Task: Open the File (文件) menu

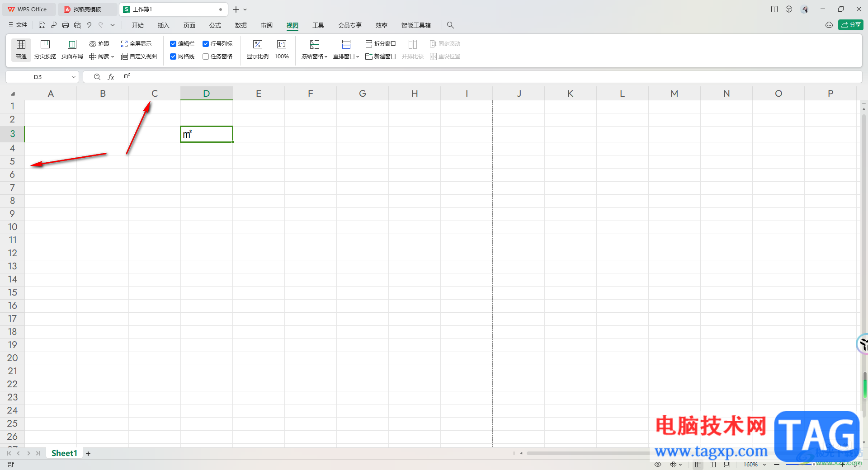Action: click(x=18, y=25)
